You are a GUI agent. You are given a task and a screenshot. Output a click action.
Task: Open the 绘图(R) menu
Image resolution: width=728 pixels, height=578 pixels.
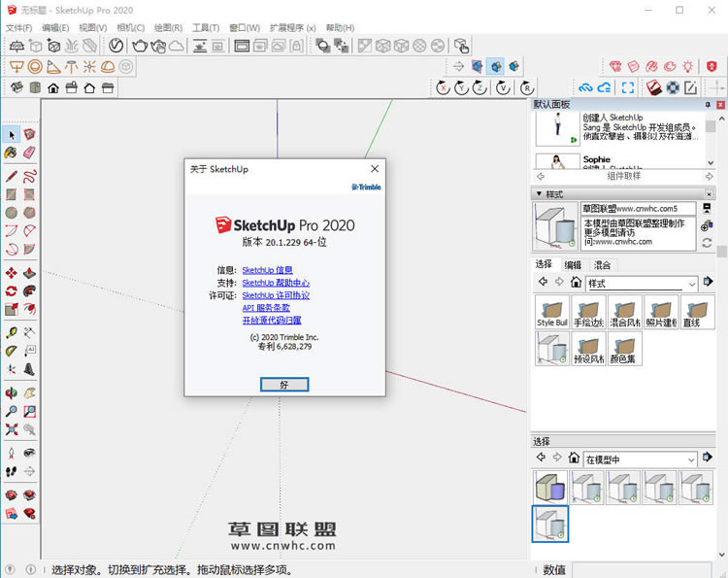click(168, 28)
